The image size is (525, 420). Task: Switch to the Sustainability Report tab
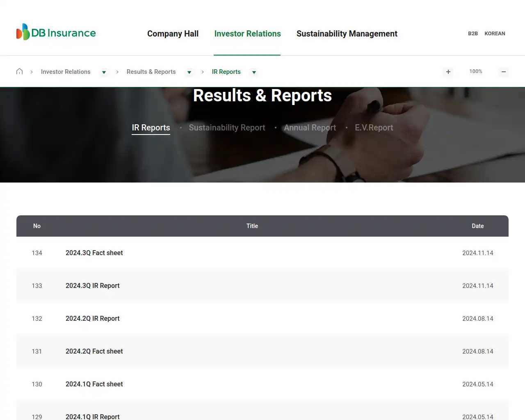[227, 128]
